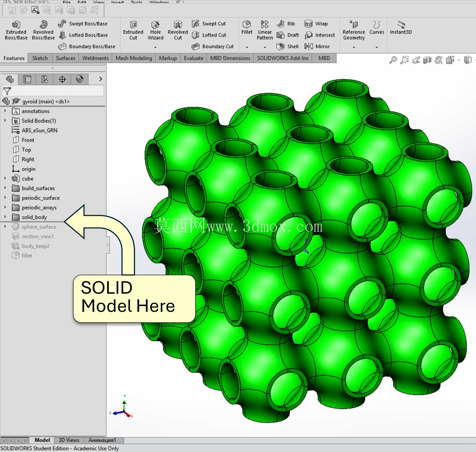Expand the Curves dropdown arrow

(377, 47)
